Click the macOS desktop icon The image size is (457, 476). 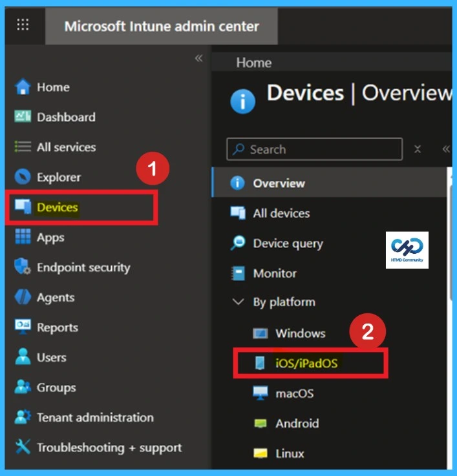tap(260, 393)
